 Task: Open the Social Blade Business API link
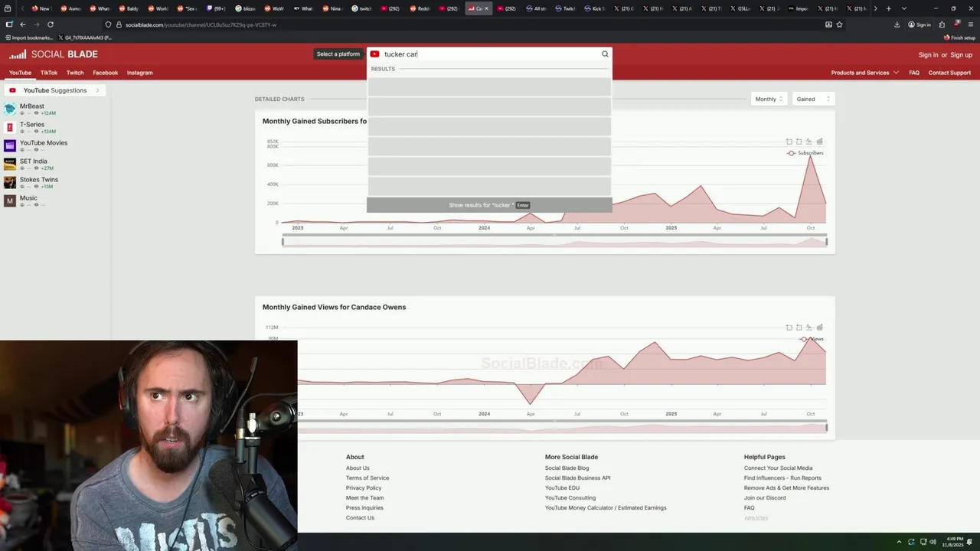coord(578,478)
